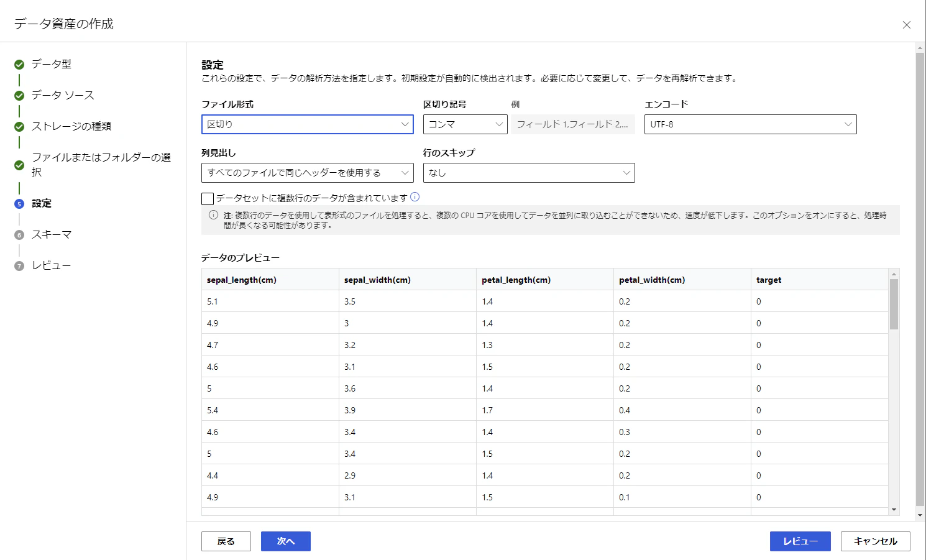Click the green check icon for ファイルまたはフォルダーの選択 step
Screen dimensions: 926x560
(19, 165)
